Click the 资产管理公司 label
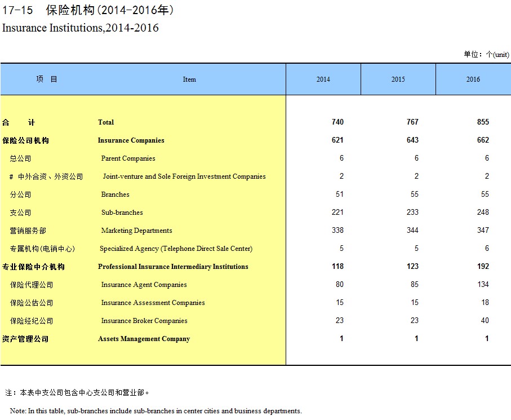Screen dimensions: 511x420 click(25, 339)
